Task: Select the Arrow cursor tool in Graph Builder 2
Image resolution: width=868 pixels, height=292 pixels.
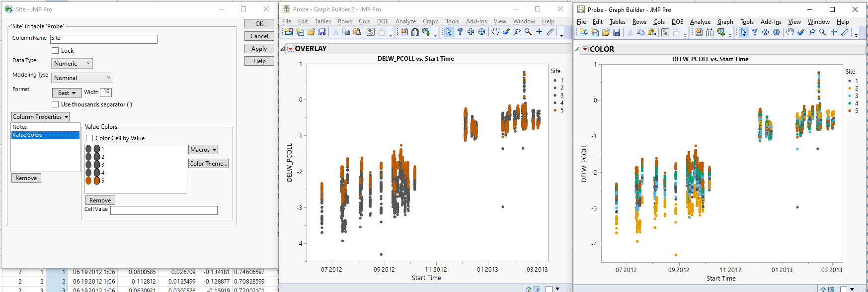Action: (449, 32)
